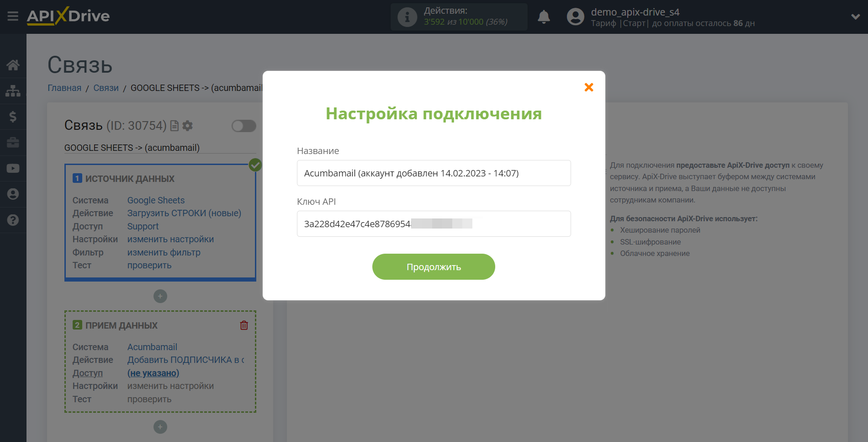This screenshot has height=442, width=868.
Task: Click the ПРИЕМ ДАННЫХ heading
Action: pos(122,325)
